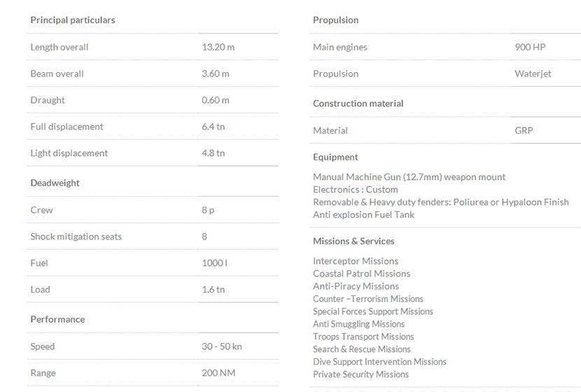Click the Manual Machine Gun weapon mount line

pos(409,177)
